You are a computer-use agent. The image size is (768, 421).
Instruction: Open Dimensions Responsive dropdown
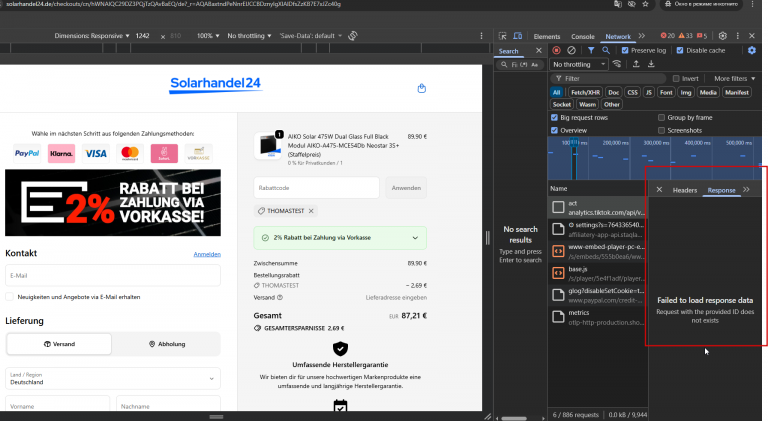(x=92, y=36)
